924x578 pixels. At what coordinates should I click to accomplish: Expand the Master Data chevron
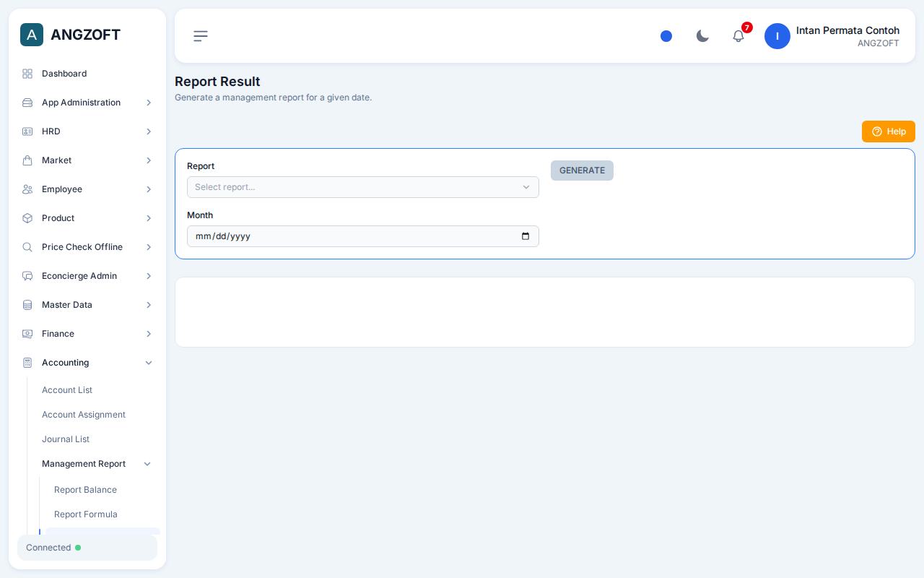tap(149, 305)
